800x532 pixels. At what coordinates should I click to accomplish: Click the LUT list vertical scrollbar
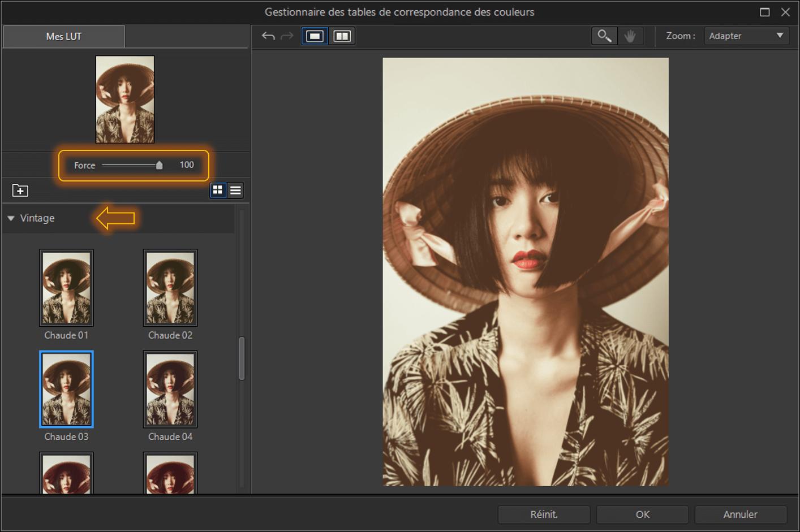click(242, 358)
